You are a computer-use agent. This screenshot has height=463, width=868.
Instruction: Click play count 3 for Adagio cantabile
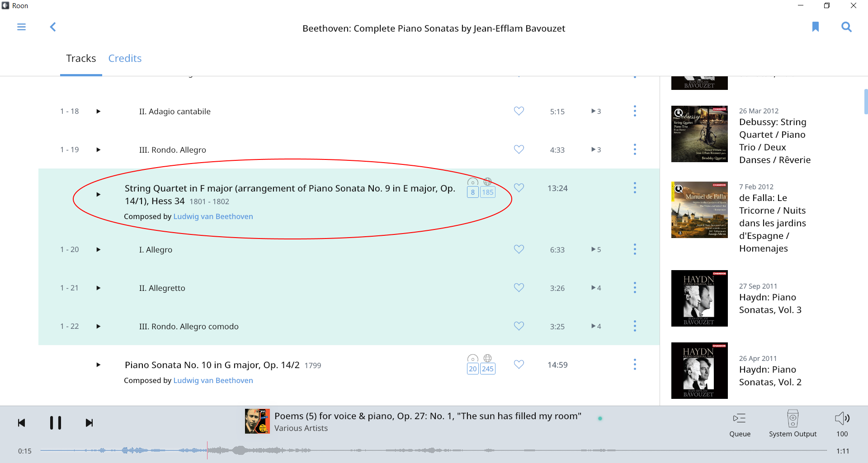[596, 112]
